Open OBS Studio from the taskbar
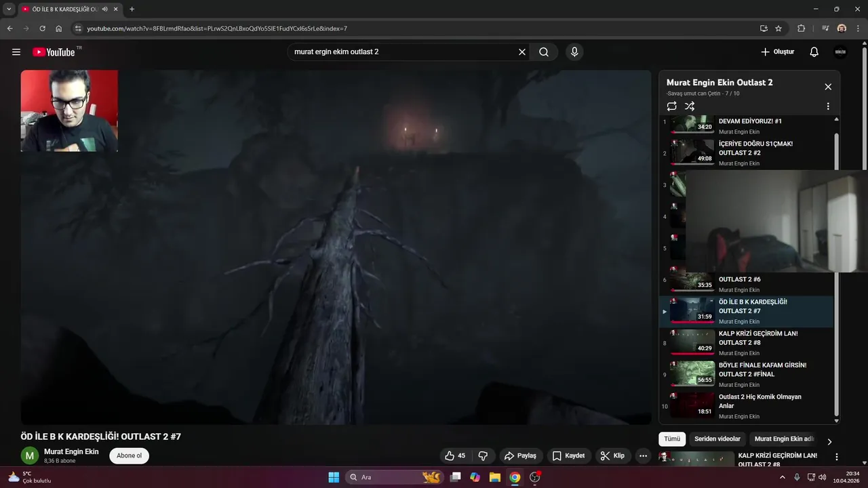Viewport: 868px width, 488px height. coord(534,477)
